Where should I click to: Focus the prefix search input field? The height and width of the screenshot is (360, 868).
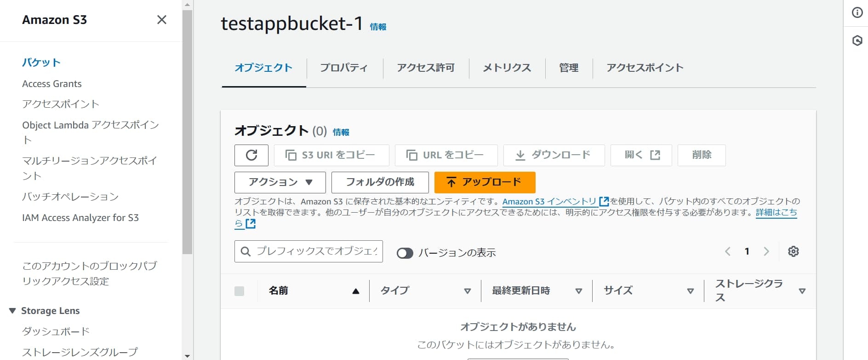coord(308,251)
